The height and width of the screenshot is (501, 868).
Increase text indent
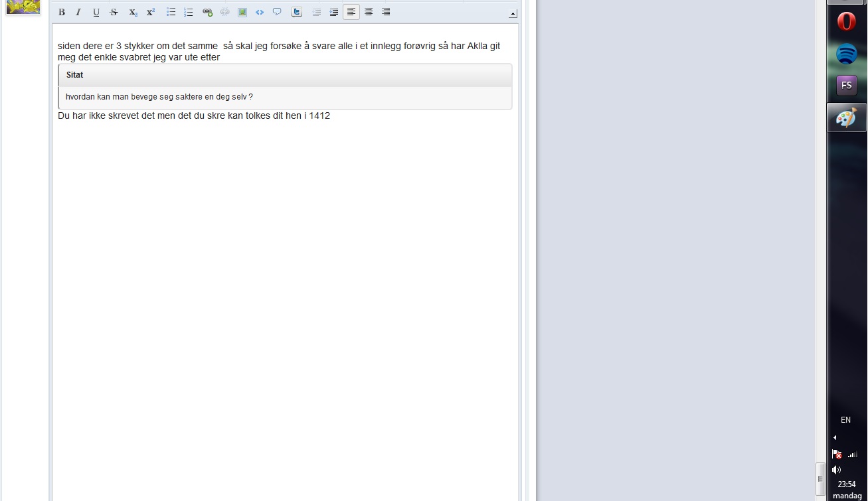(334, 13)
